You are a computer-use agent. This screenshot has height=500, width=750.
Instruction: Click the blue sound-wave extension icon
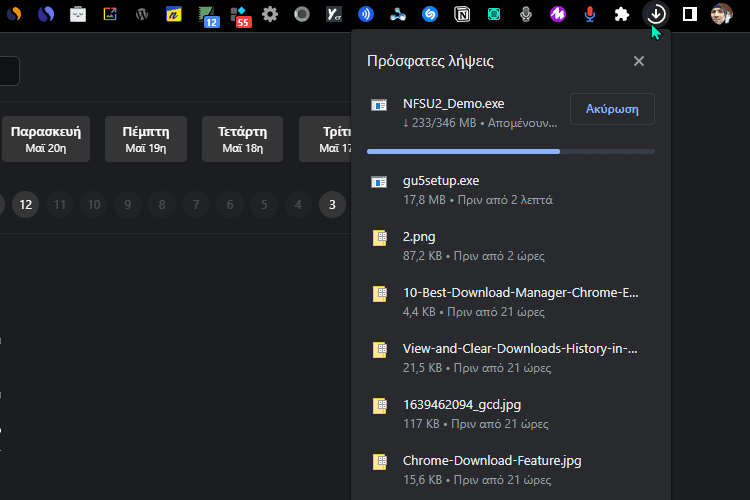366,14
